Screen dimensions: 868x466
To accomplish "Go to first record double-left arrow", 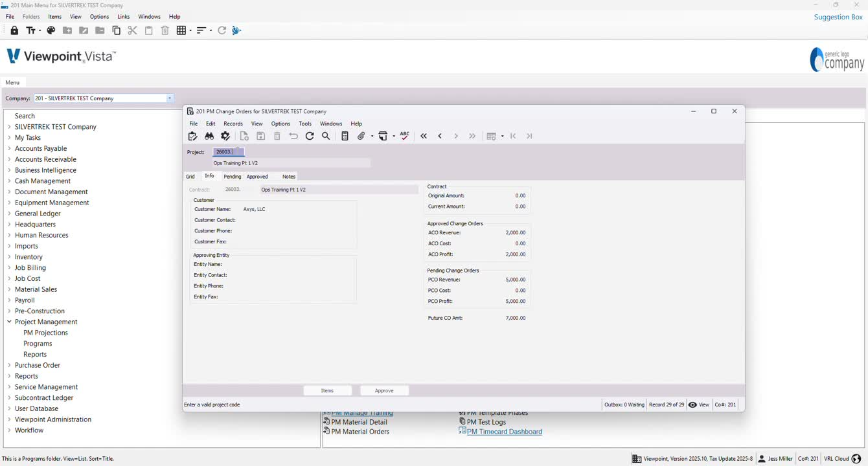I will 424,136.
